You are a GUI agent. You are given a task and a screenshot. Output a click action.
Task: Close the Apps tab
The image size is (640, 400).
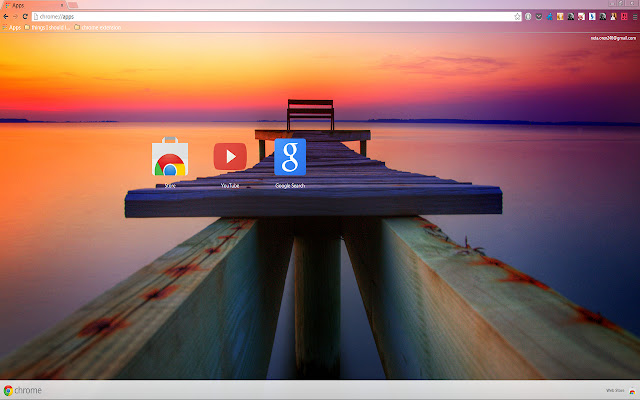click(x=62, y=5)
